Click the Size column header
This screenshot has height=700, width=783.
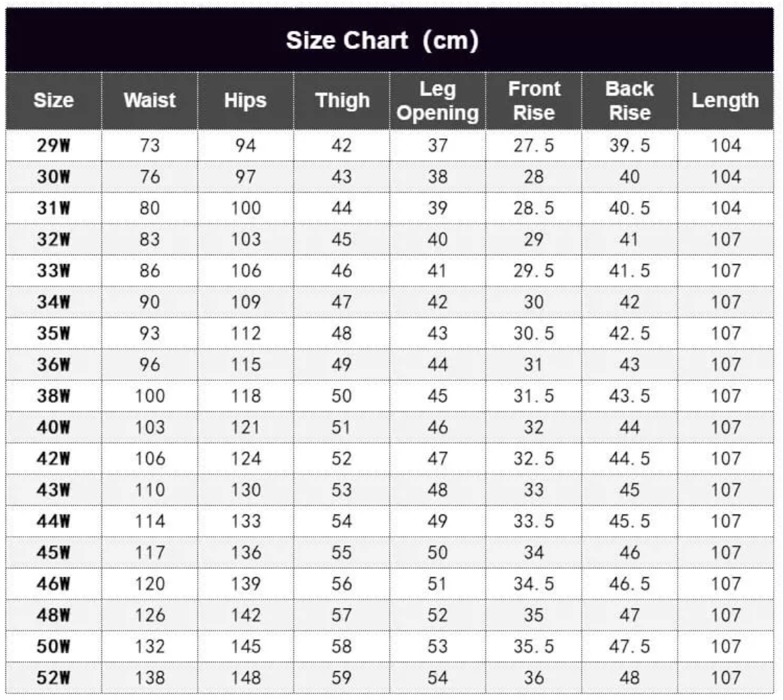click(x=54, y=100)
